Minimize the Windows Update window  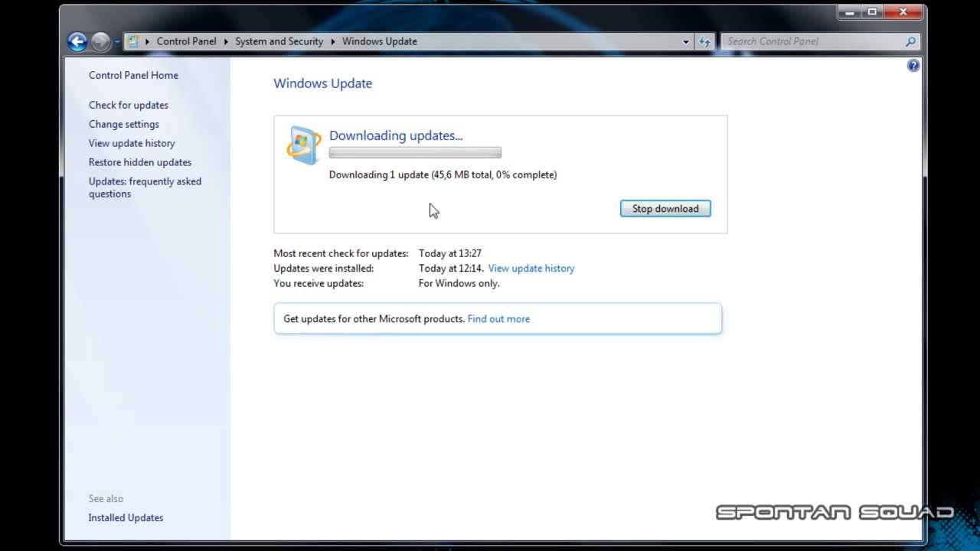coord(850,12)
